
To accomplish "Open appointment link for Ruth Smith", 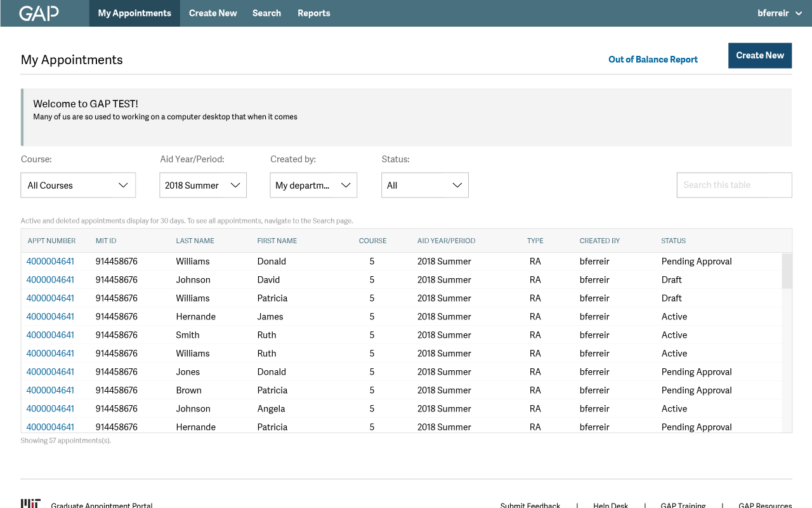I will (50, 335).
